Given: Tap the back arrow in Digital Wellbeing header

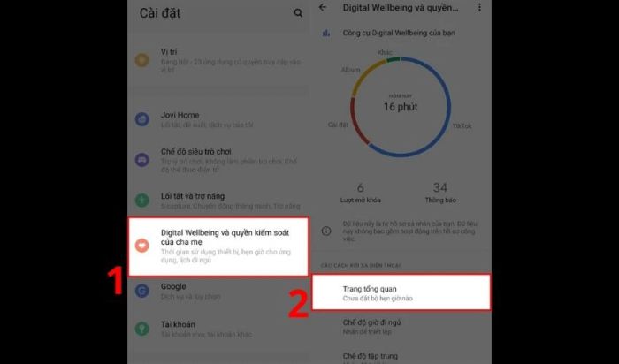Looking at the screenshot, I should [x=323, y=7].
